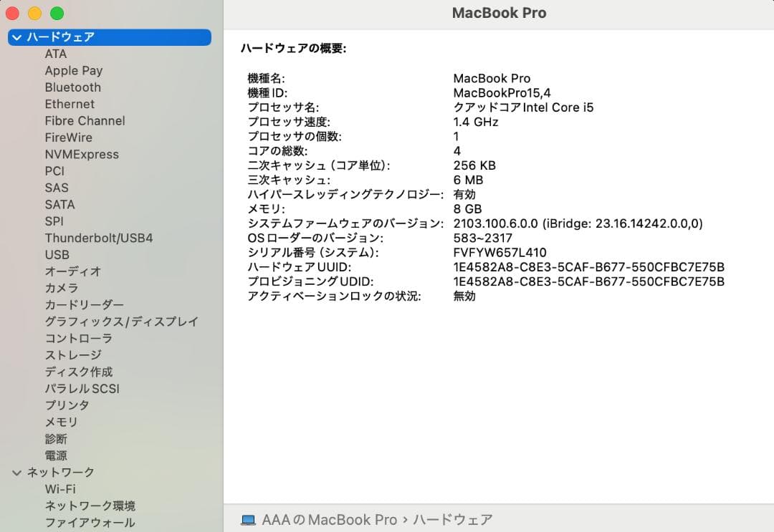This screenshot has height=532, width=774.
Task: Select ファイアウォール in the sidebar
Action: click(90, 523)
